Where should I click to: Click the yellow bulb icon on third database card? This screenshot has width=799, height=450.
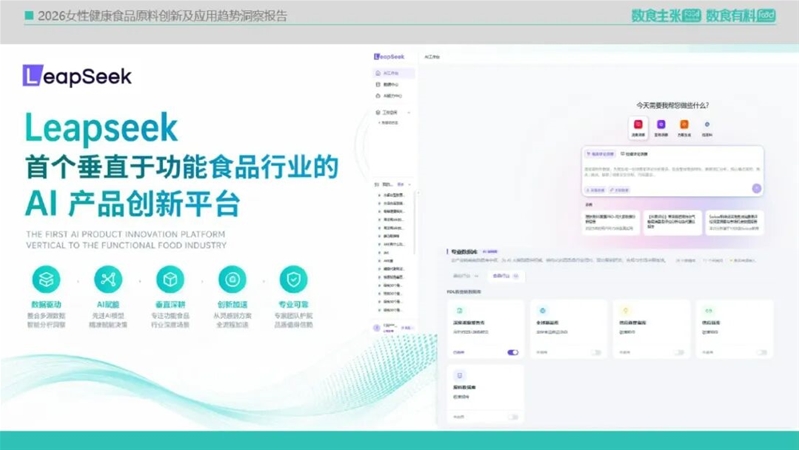626,310
